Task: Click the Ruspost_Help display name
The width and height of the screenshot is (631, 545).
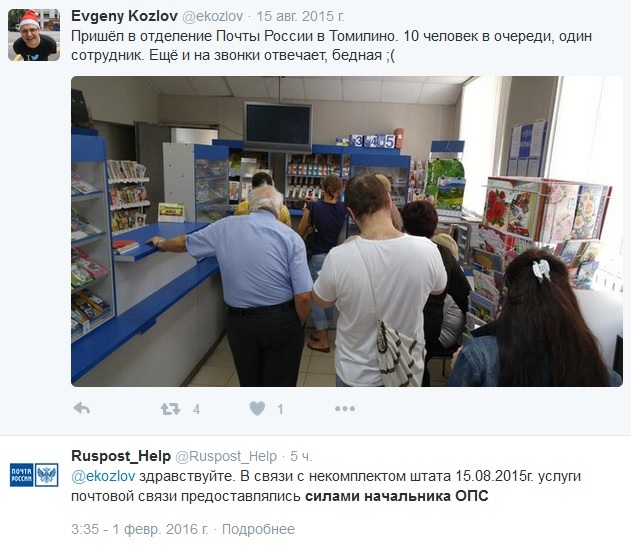Action: point(121,456)
